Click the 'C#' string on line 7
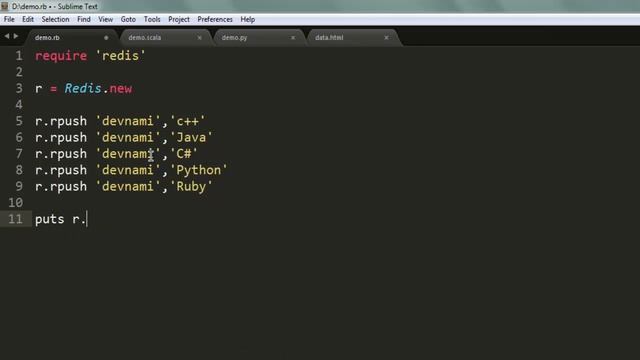Screen dimensions: 640x360 184,154
